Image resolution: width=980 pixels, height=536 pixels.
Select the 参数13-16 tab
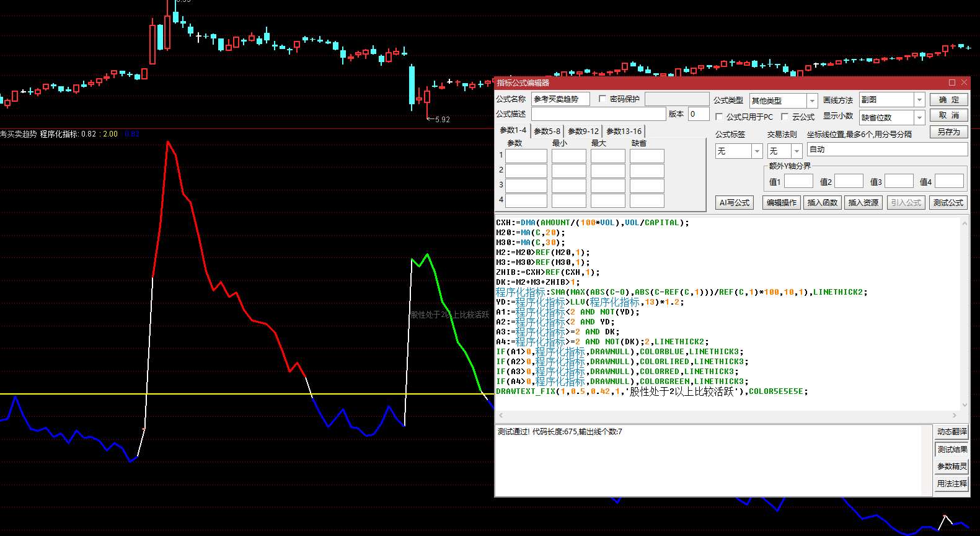624,132
